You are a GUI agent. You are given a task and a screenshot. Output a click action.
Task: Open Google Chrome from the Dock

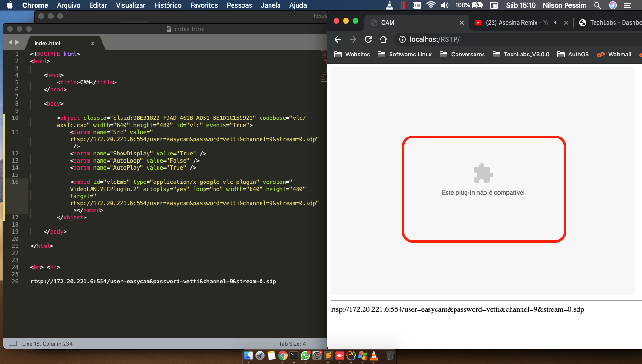(x=283, y=355)
